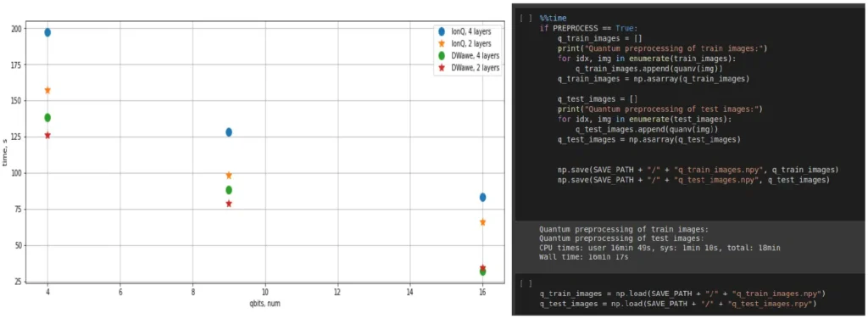
Task: Click the green DWawe point at 4 qbits
Action: coord(47,117)
